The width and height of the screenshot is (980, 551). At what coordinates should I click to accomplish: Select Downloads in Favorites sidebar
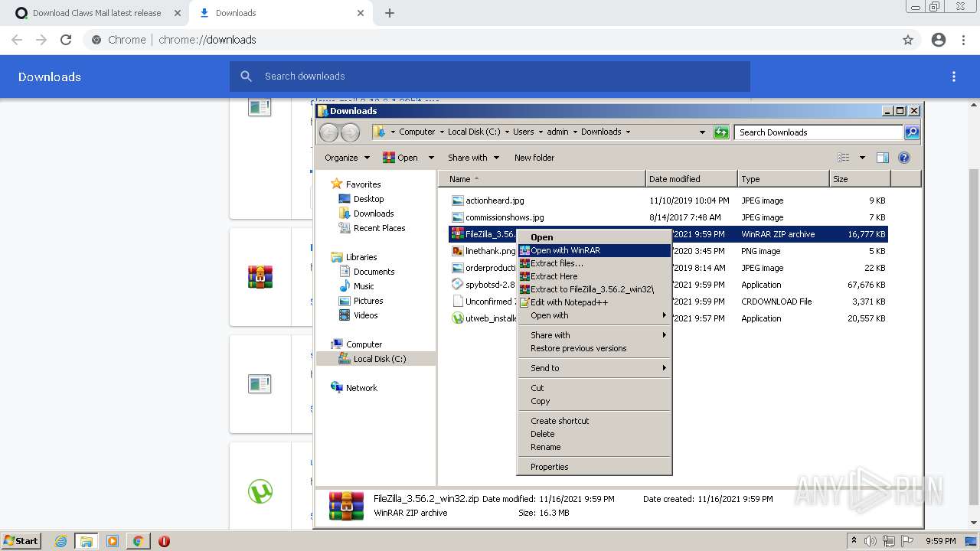374,214
